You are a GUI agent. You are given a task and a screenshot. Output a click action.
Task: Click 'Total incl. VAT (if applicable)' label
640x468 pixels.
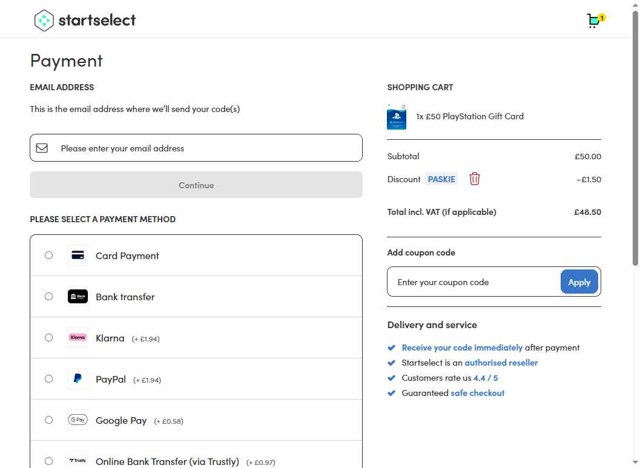tap(442, 212)
